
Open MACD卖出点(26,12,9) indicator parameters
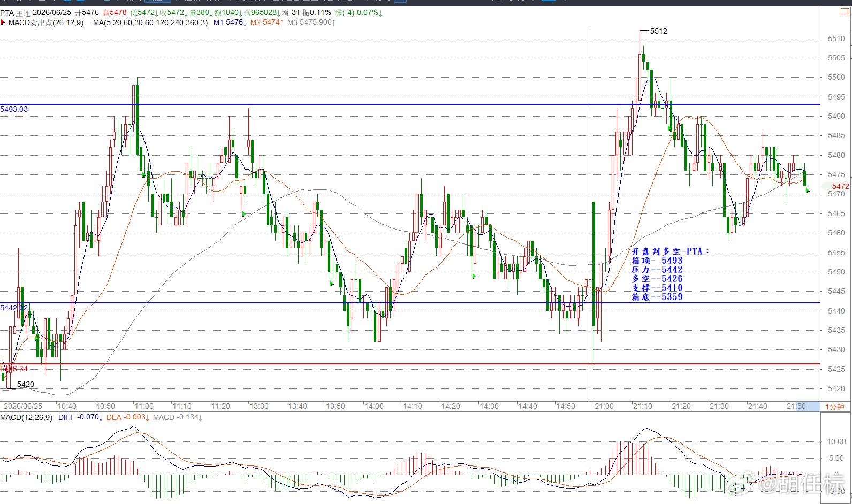click(46, 22)
